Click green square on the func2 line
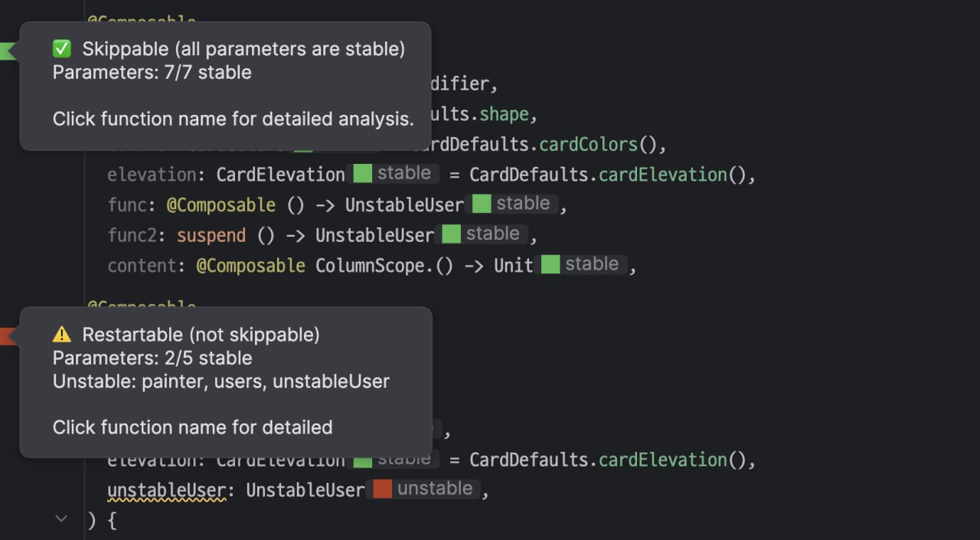Screen dimensions: 980x540 click(x=451, y=234)
